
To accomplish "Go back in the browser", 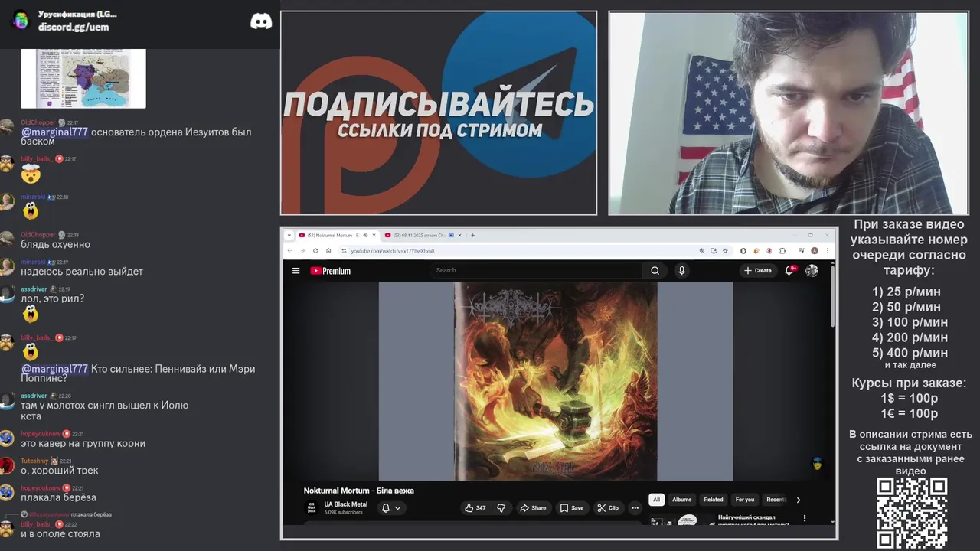I will click(x=289, y=250).
